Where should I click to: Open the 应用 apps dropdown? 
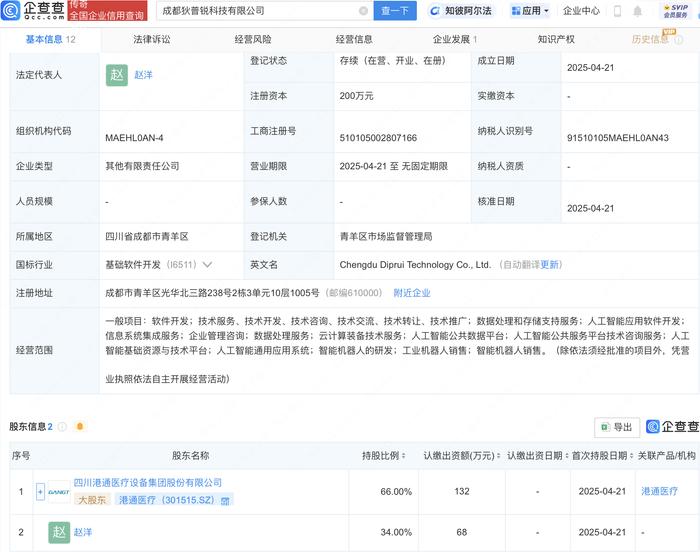tap(530, 11)
